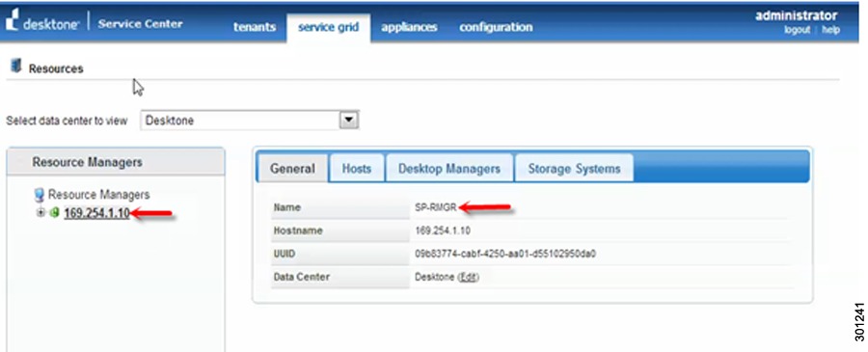Click the Edit link for Data Center
This screenshot has height=352, width=868.
468,277
